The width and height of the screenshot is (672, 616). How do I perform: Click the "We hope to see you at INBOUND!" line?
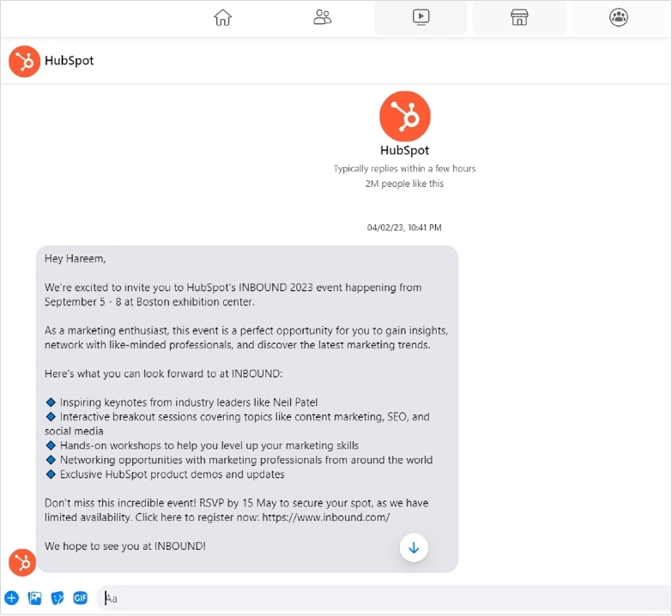125,547
